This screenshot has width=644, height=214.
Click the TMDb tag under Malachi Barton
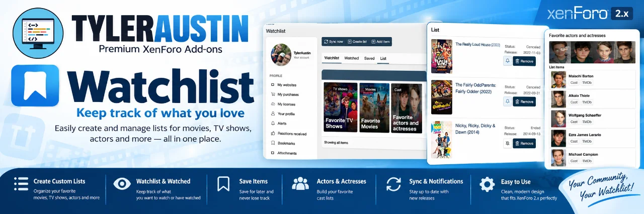pos(587,82)
